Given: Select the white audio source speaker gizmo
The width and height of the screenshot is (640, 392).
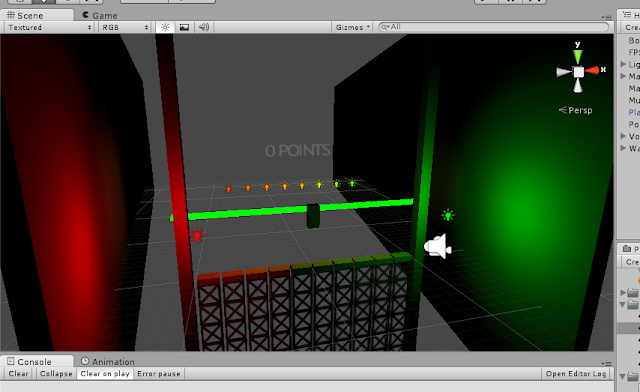Looking at the screenshot, I should (x=438, y=246).
